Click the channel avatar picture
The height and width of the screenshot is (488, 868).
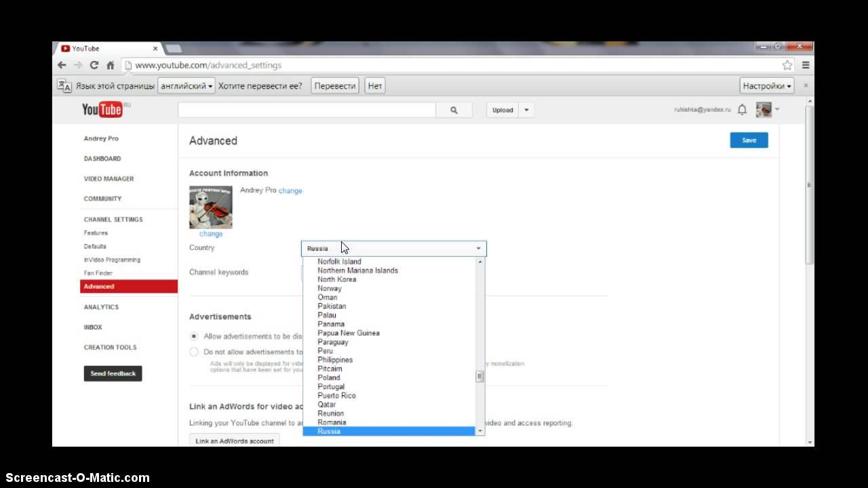coord(211,207)
